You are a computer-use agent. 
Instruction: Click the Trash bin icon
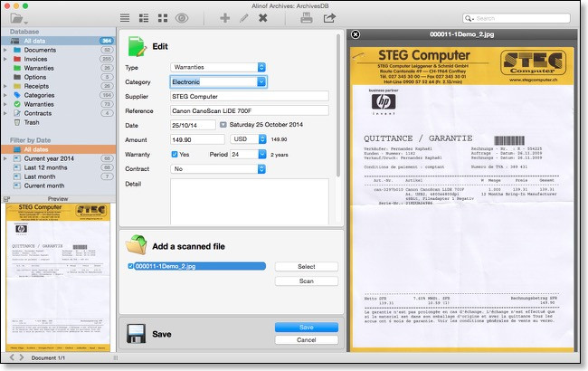pyautogui.click(x=17, y=122)
